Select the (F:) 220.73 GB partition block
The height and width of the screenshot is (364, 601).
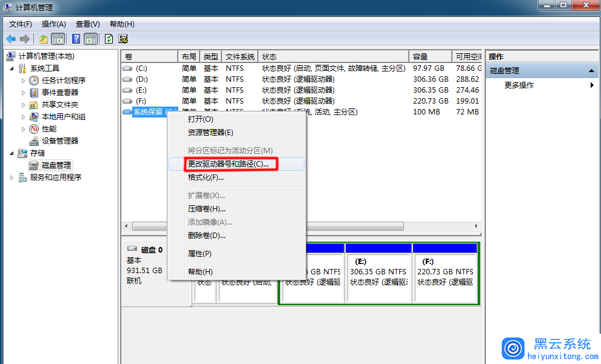click(x=445, y=273)
